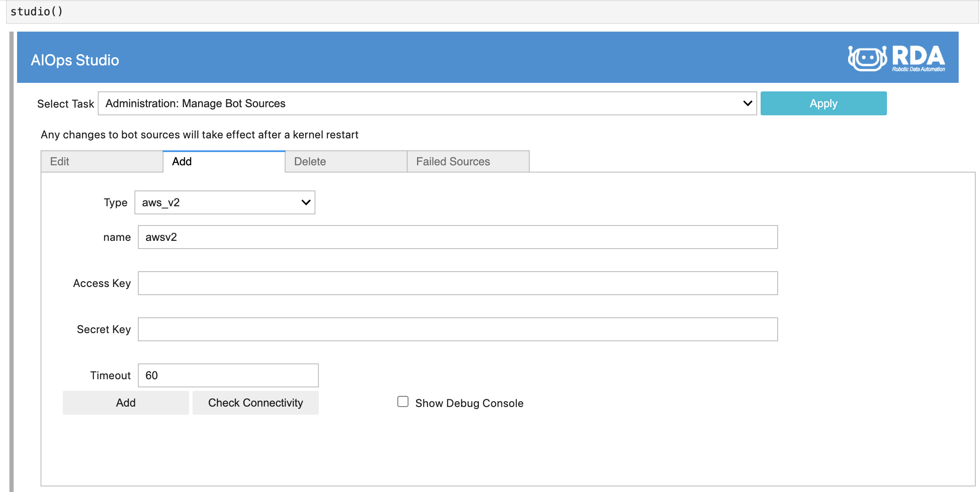This screenshot has height=492, width=980.
Task: Click the studio() code cell input
Action: pyautogui.click(x=491, y=12)
